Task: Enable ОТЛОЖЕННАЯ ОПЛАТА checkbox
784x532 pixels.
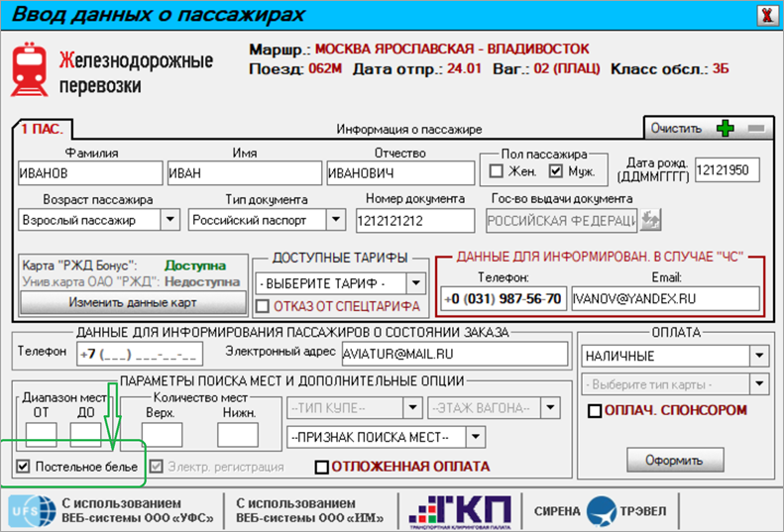Action: click(322, 467)
